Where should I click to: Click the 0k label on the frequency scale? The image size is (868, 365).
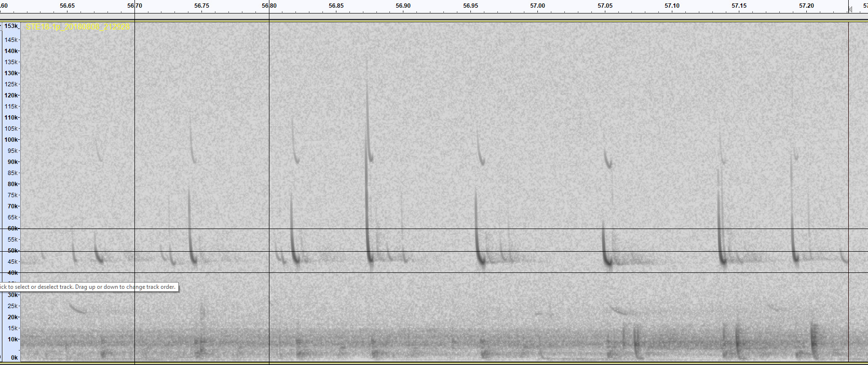[x=14, y=358]
